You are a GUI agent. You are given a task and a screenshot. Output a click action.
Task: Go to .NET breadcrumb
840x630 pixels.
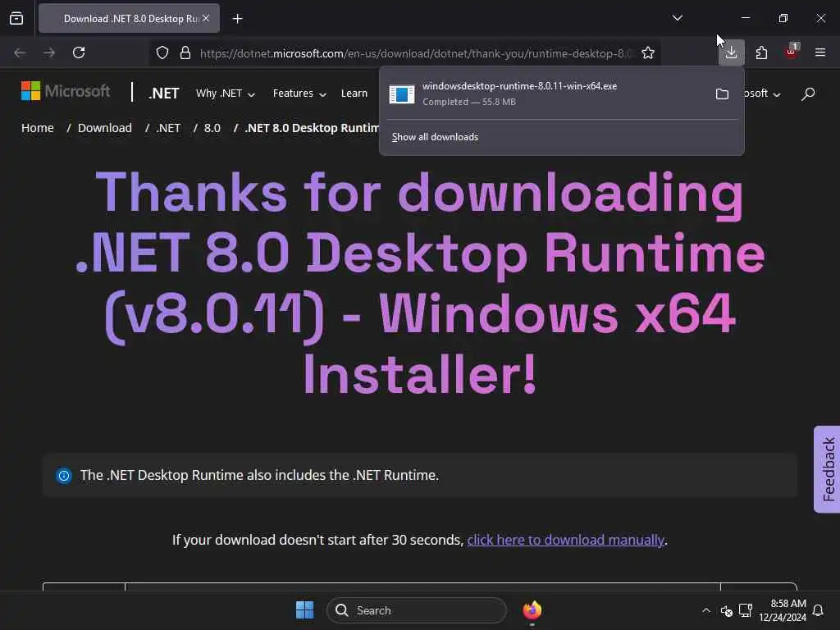168,128
